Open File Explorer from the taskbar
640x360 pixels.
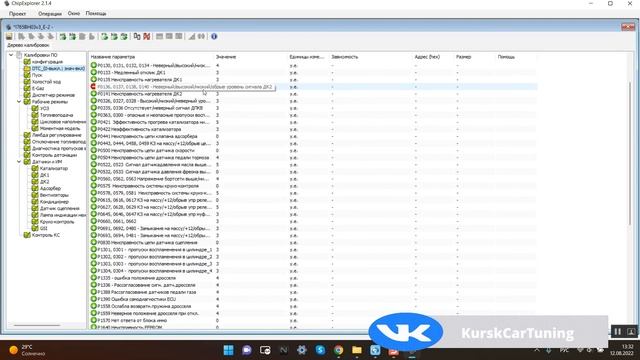(357, 350)
